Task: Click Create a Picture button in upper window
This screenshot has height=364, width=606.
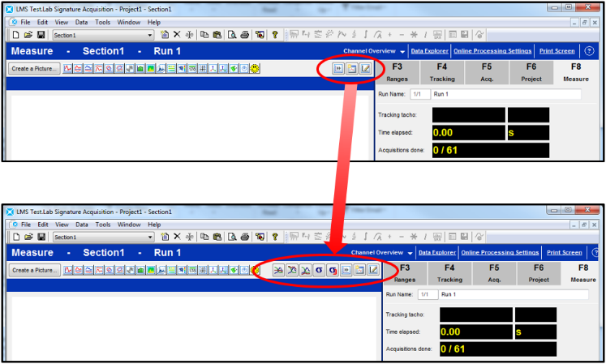Action: click(x=34, y=69)
